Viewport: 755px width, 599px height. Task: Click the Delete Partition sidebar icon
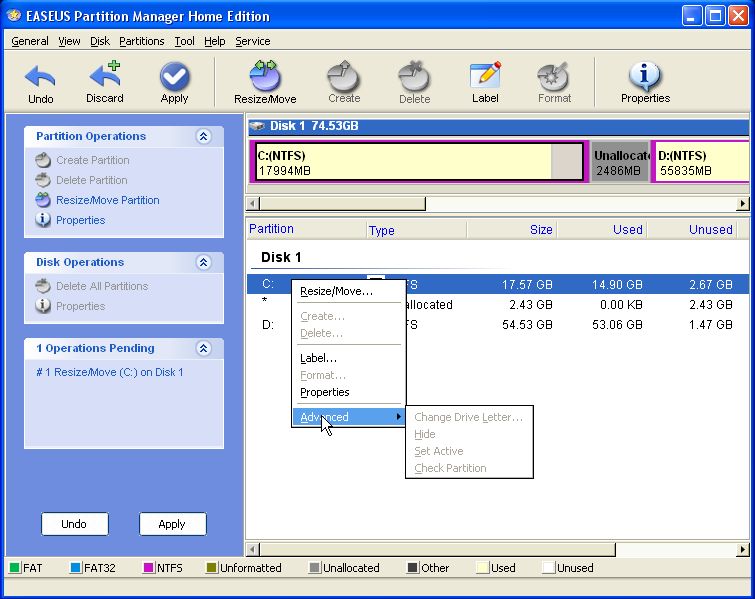tap(43, 180)
